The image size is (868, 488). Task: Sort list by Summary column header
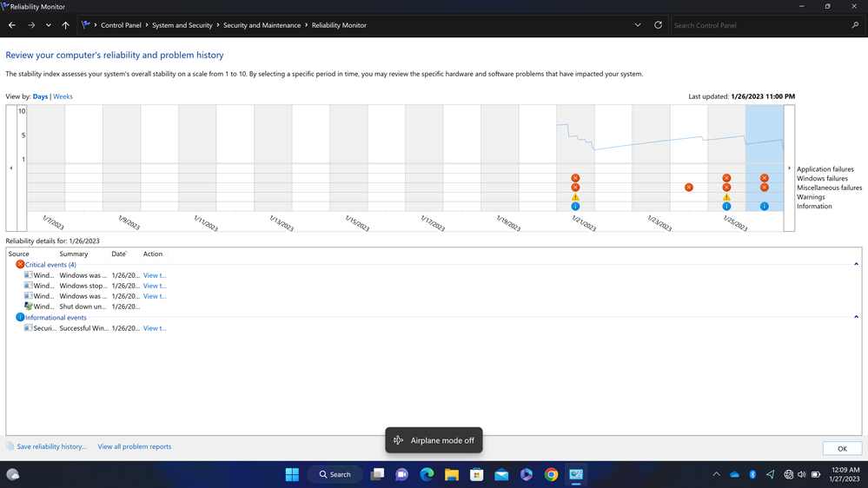[x=74, y=254]
